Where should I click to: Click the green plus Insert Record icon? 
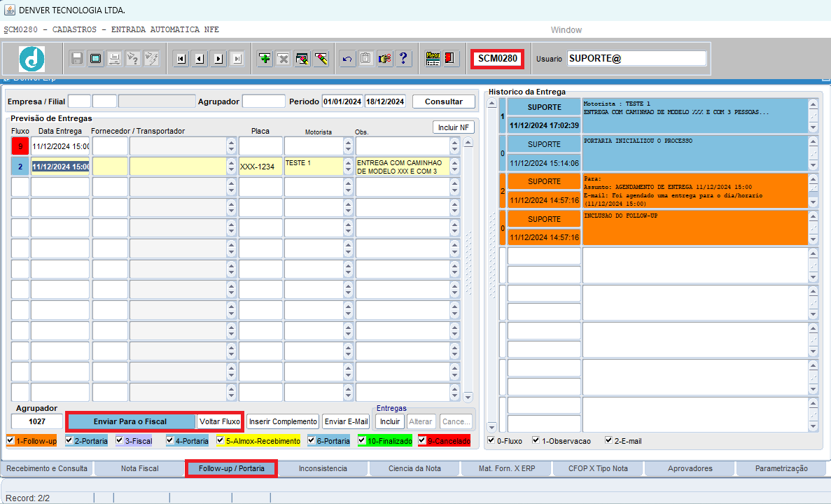point(265,58)
